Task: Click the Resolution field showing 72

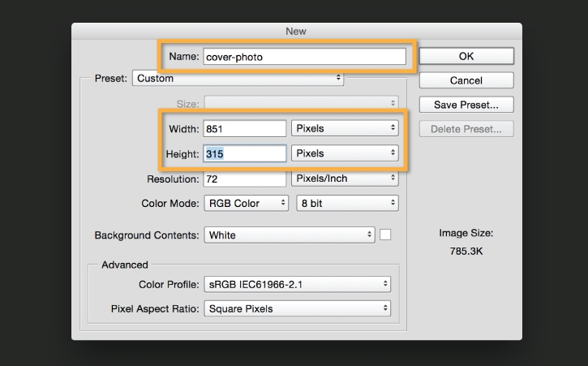Action: tap(244, 179)
